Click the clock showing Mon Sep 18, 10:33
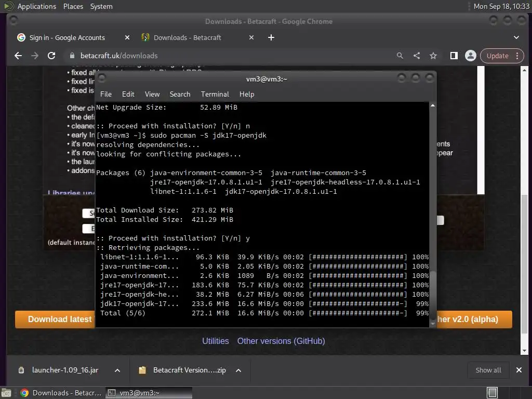This screenshot has width=532, height=399. click(x=501, y=6)
